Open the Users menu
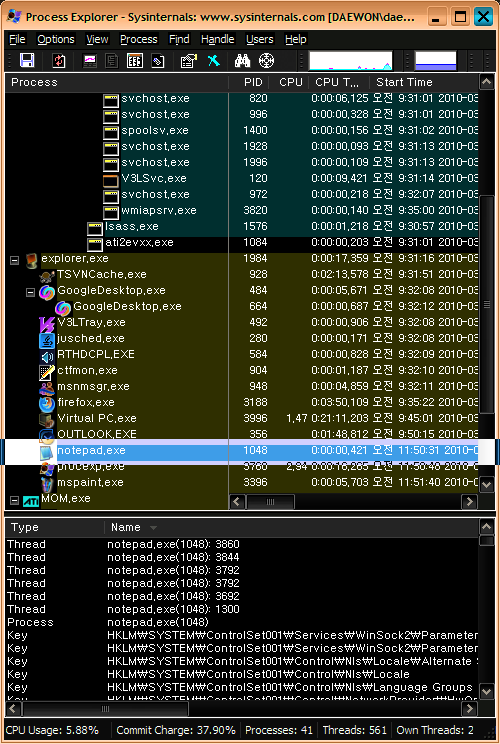Image resolution: width=500 pixels, height=744 pixels. (259, 39)
